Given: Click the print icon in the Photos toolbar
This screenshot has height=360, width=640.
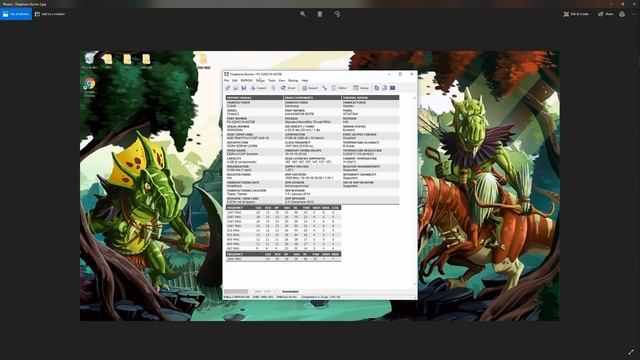Looking at the screenshot, I should coord(622,14).
